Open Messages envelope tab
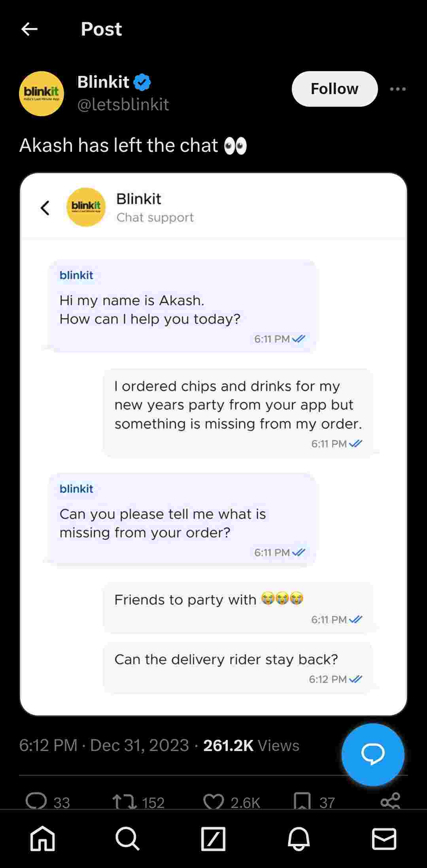 384,838
